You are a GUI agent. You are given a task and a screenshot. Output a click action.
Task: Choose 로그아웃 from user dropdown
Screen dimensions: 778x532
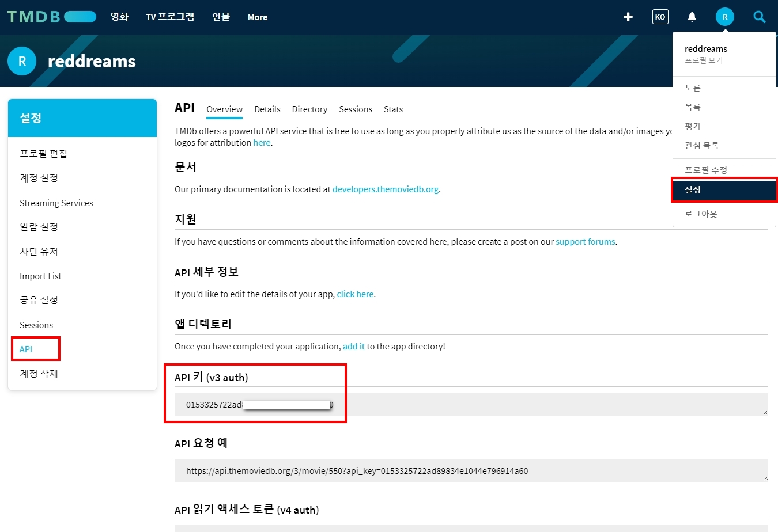701,214
